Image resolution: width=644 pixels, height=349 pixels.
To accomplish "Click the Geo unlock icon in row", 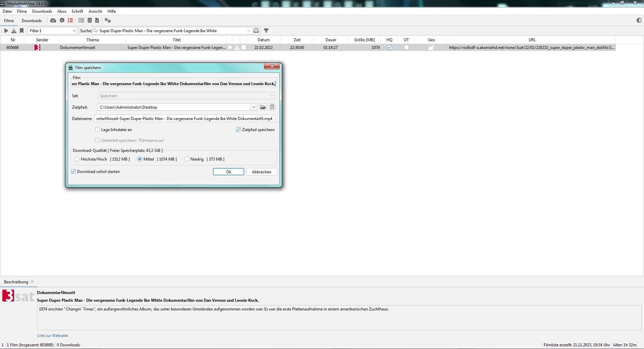I will 431,48.
